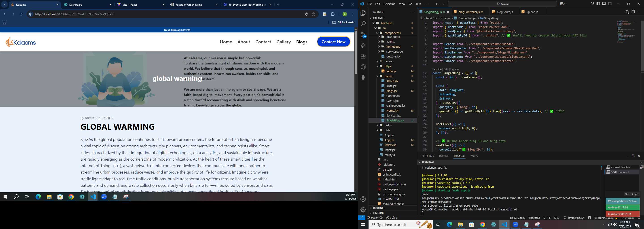The width and height of the screenshot is (644, 229).
Task: Reload the Kalaams page in Chrome
Action: point(21,14)
